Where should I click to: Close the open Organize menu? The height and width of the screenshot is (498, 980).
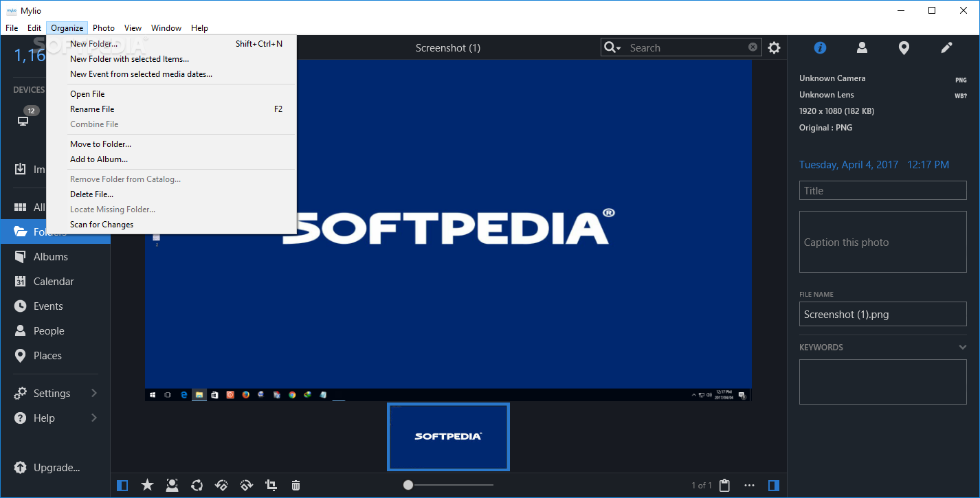(x=67, y=28)
